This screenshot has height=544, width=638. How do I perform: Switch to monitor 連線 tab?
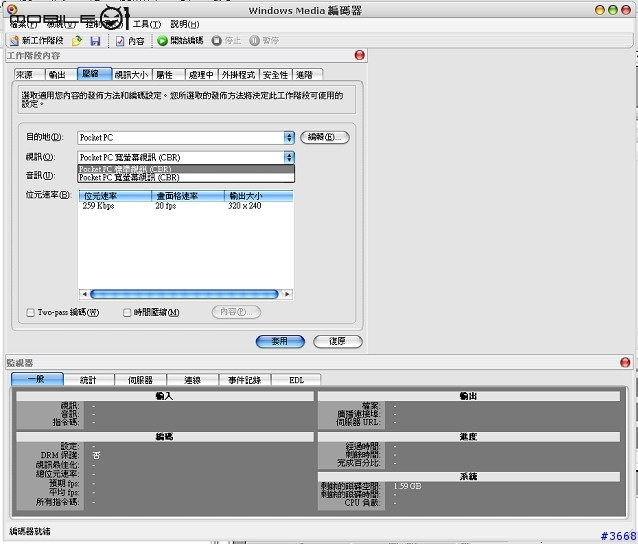click(x=192, y=380)
